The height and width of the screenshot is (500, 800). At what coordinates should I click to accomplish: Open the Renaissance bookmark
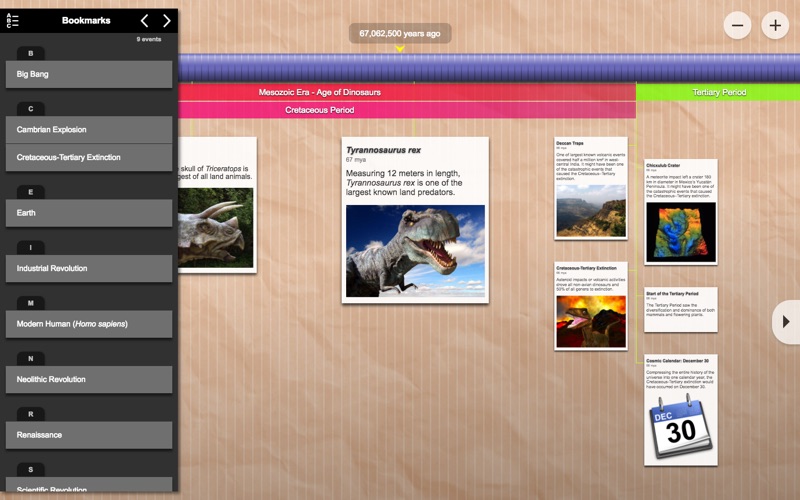(89, 435)
